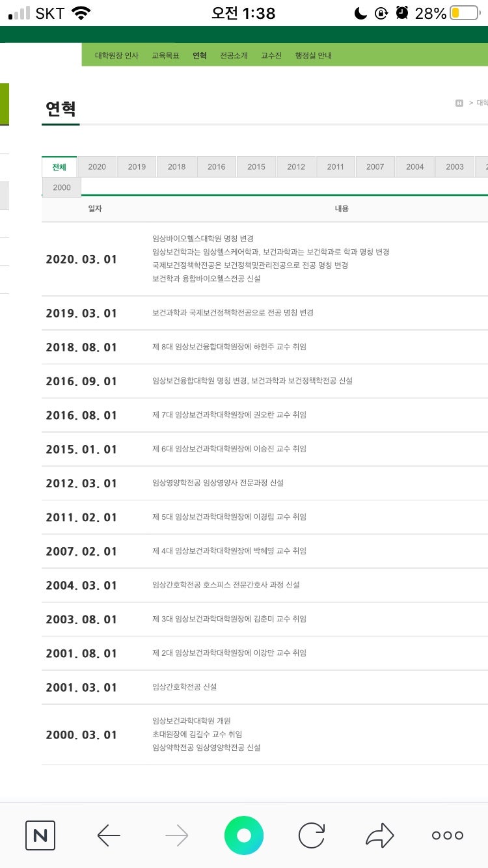This screenshot has width=488, height=868.
Task: Open the 2000 year tab
Action: 62,187
